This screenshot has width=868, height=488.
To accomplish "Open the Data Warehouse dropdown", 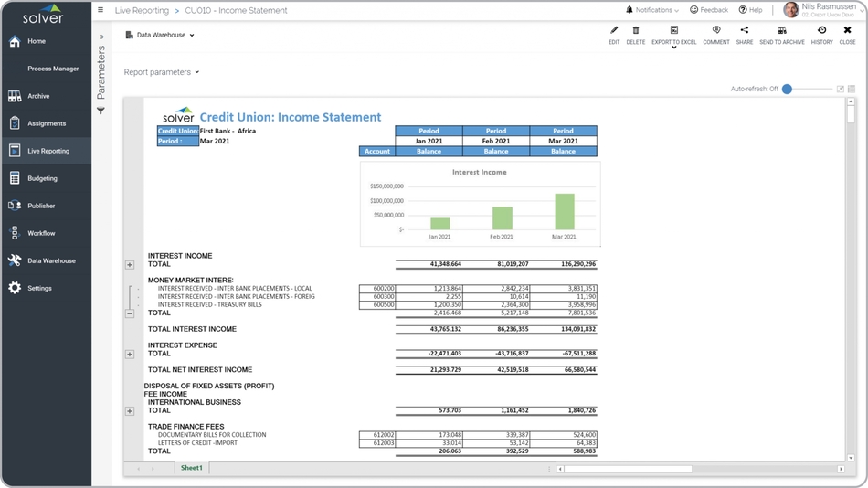I will (161, 36).
